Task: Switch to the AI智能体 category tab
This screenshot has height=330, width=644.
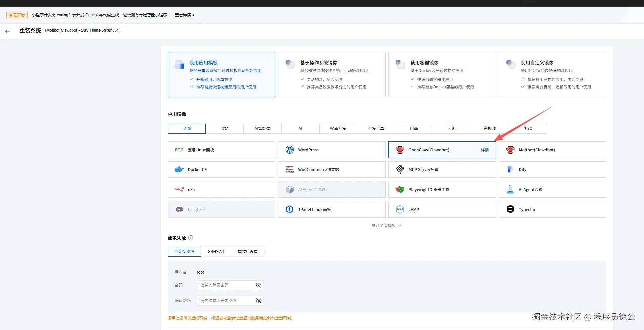Action: point(262,129)
